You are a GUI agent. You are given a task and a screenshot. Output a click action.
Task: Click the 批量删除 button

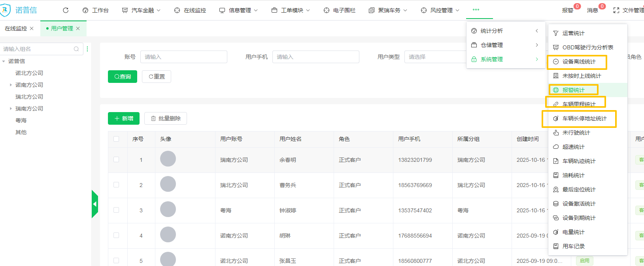(x=166, y=118)
